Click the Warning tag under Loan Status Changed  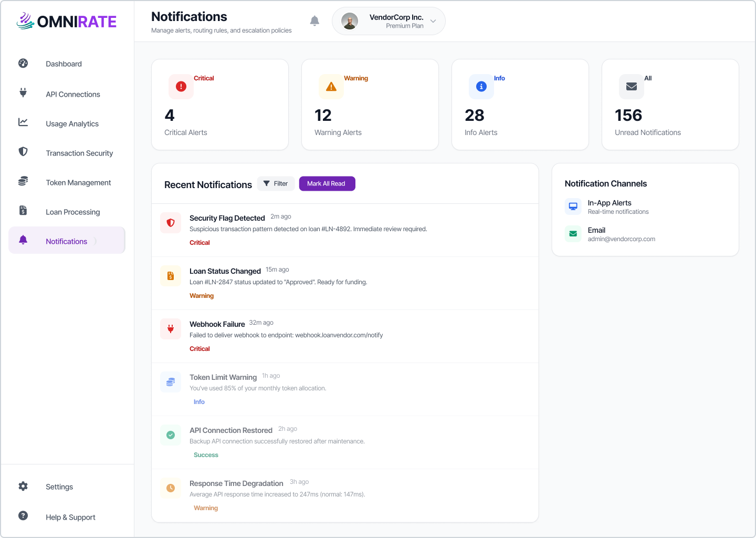[202, 296]
